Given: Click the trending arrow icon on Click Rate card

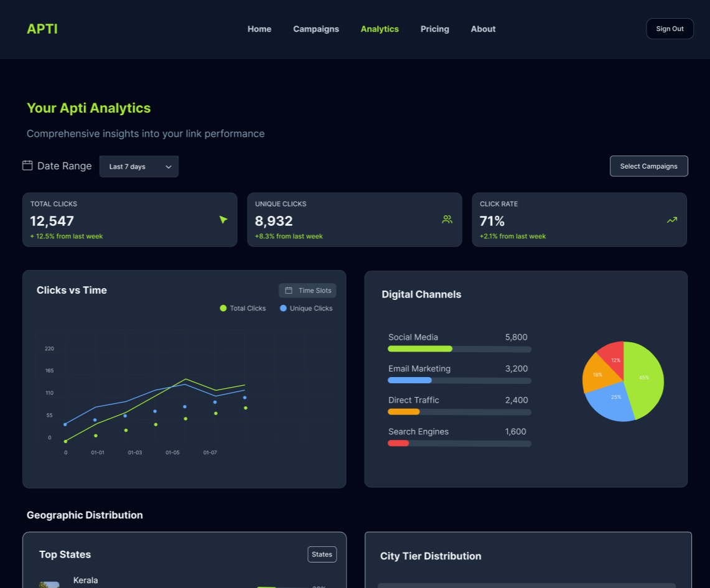Looking at the screenshot, I should pyautogui.click(x=671, y=220).
